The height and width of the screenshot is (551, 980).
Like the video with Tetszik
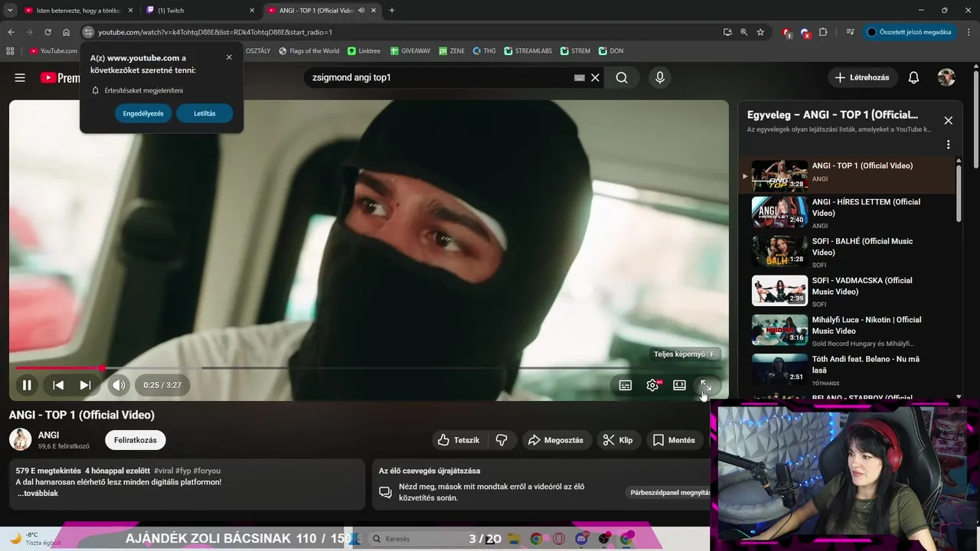click(459, 440)
